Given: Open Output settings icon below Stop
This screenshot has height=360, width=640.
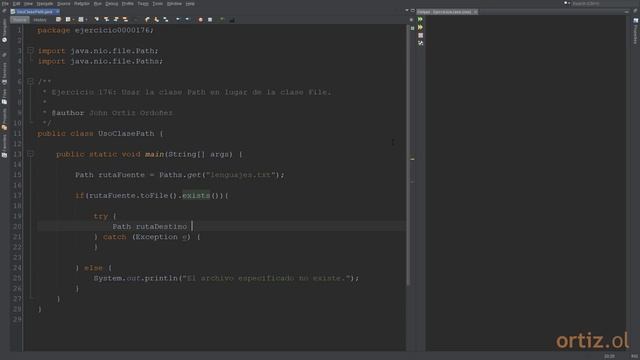Looking at the screenshot, I should pos(420,43).
